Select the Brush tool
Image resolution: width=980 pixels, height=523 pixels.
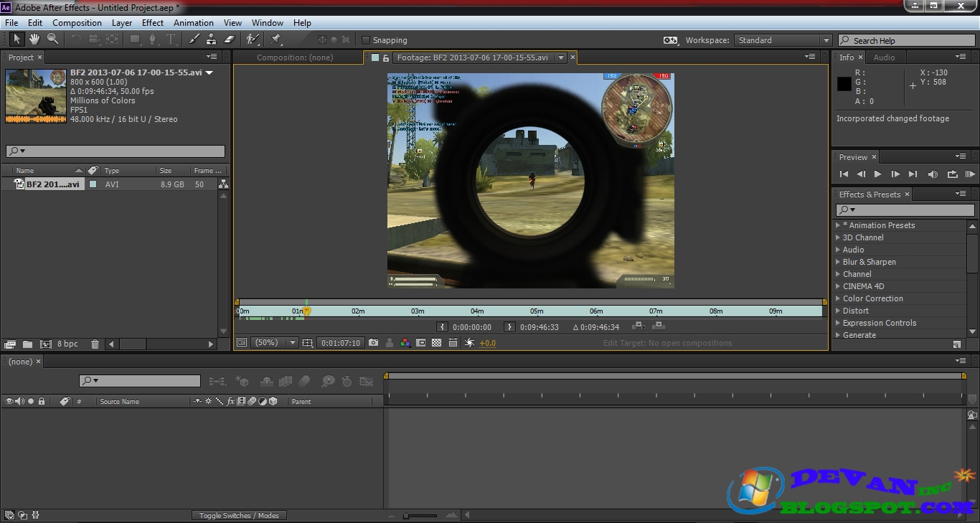[194, 39]
